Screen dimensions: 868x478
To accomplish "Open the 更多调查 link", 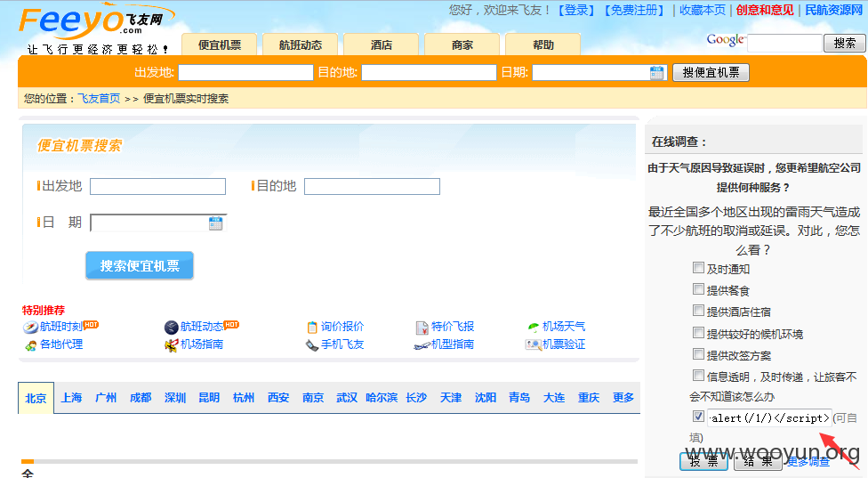I will pyautogui.click(x=808, y=461).
